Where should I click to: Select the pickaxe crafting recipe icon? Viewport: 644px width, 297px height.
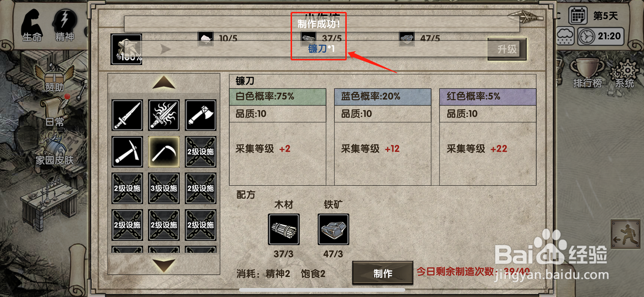[x=127, y=152]
